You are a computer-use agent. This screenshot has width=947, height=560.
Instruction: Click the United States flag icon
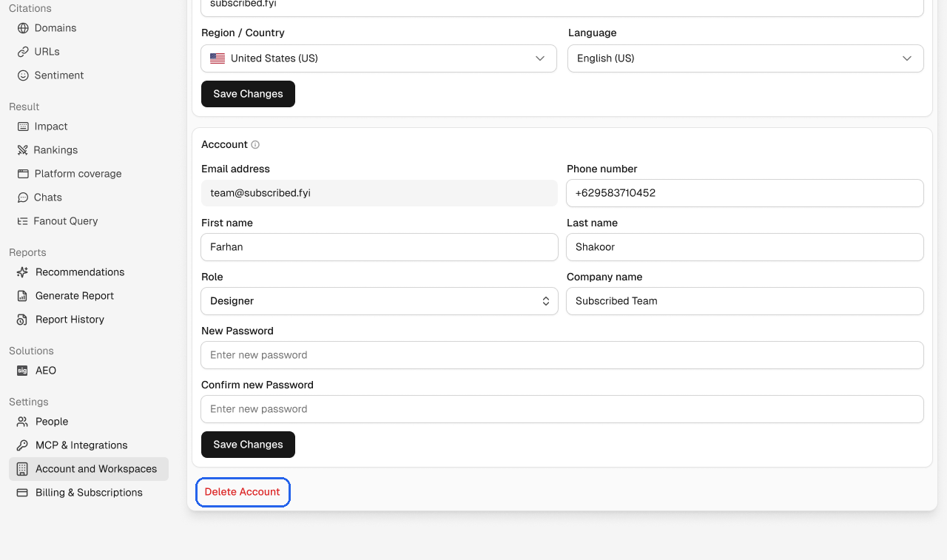218,58
